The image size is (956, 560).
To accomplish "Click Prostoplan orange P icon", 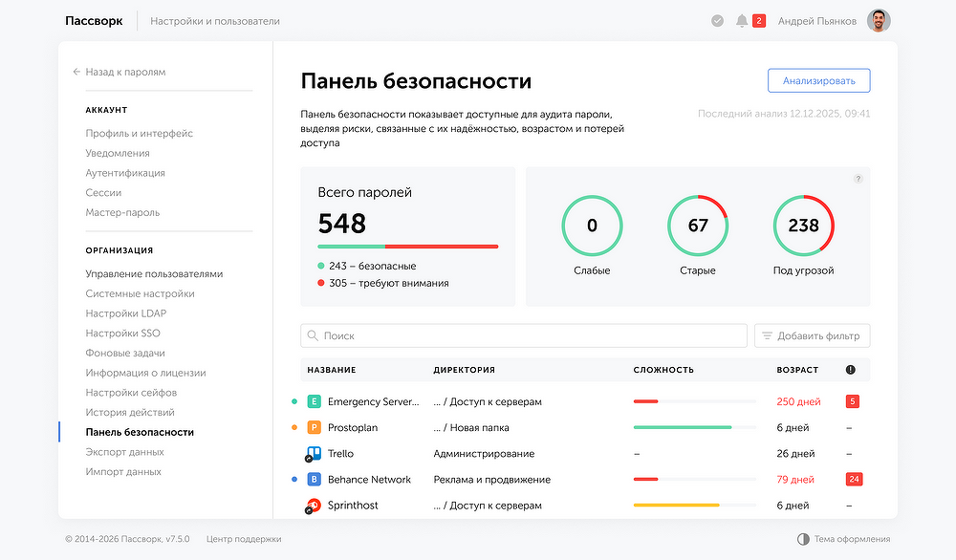I will 314,428.
